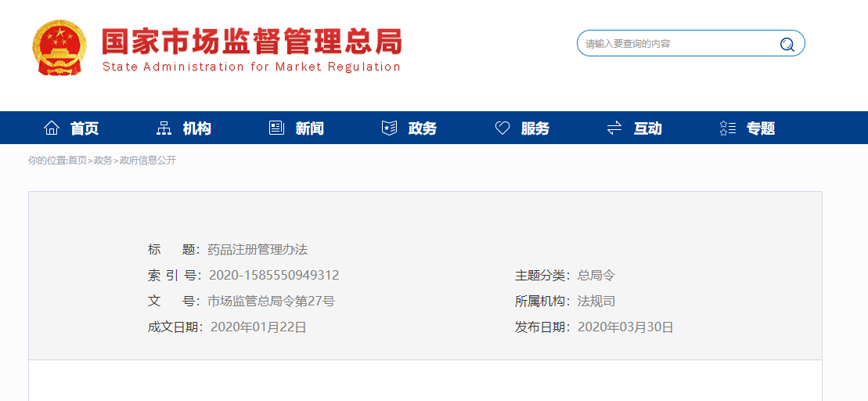Image resolution: width=868 pixels, height=401 pixels.
Task: Click the national emblem logo
Action: click(59, 47)
